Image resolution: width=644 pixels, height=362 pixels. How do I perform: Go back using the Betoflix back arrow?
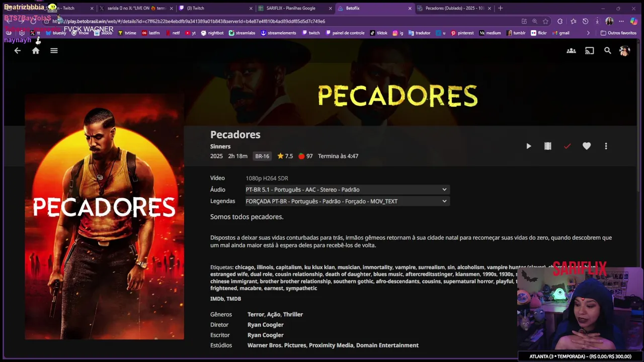(x=18, y=51)
